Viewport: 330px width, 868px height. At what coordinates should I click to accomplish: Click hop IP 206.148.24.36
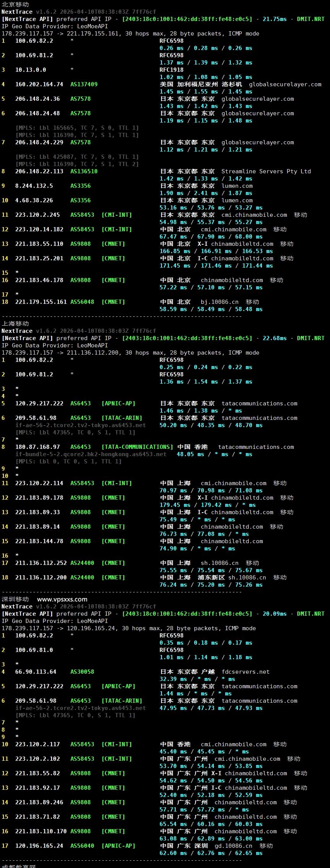click(37, 99)
